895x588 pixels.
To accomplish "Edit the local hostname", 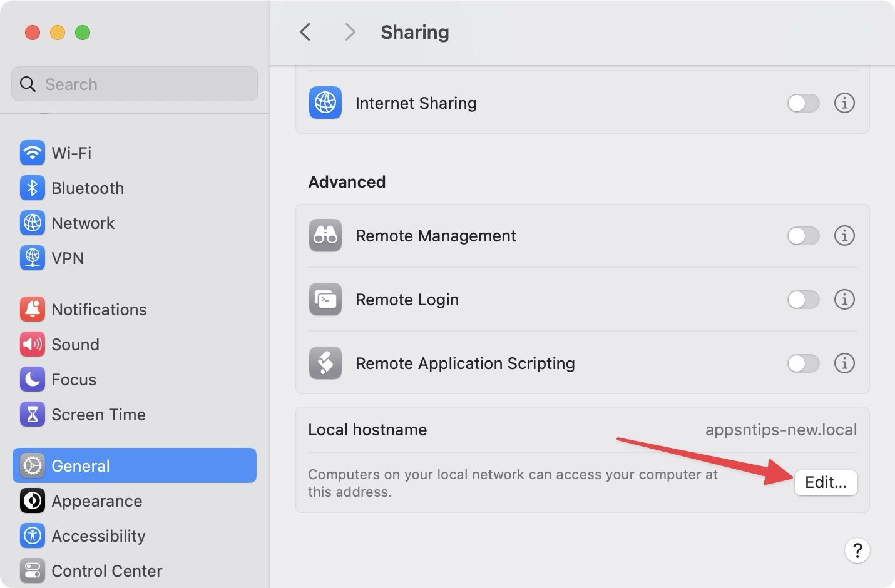I will (826, 482).
